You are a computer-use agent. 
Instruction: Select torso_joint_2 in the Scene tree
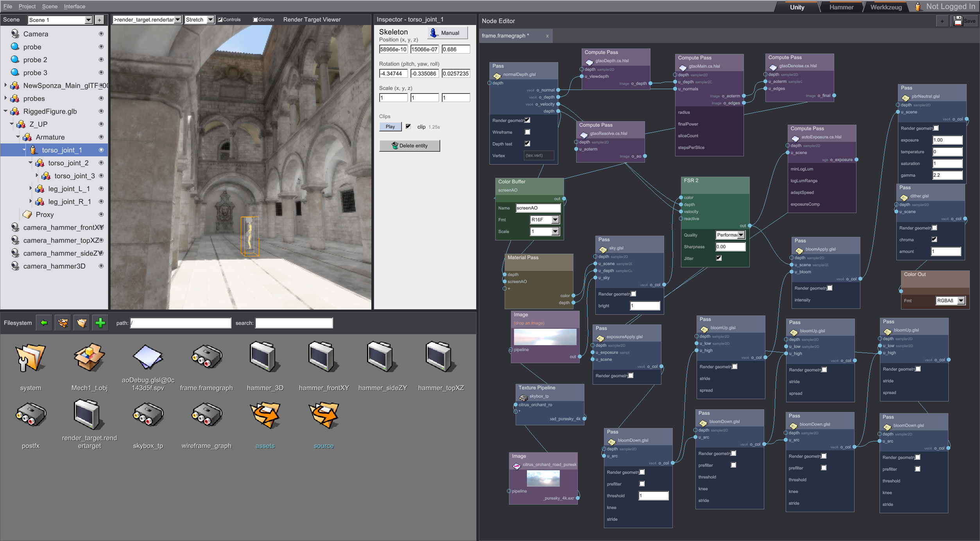point(68,163)
